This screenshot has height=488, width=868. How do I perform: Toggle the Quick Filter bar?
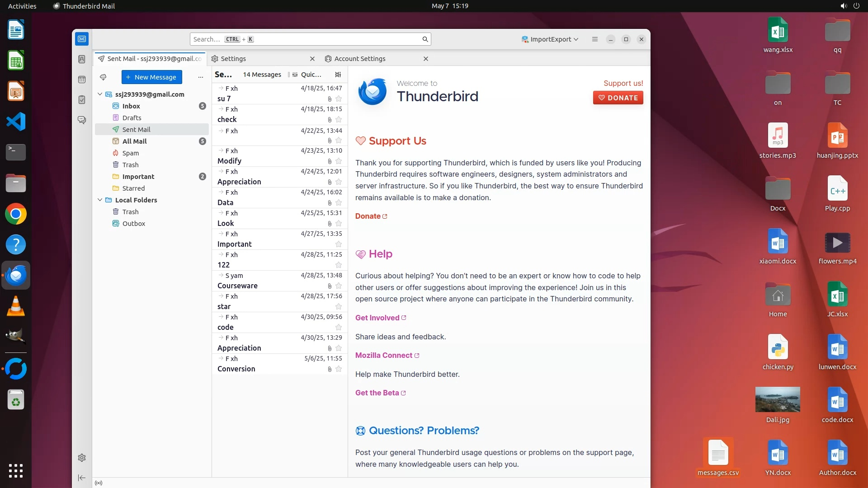click(x=307, y=75)
